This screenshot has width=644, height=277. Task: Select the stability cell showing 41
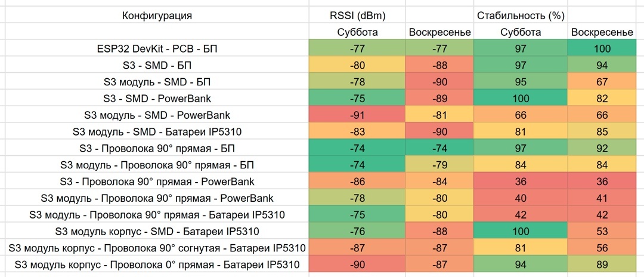(x=601, y=198)
